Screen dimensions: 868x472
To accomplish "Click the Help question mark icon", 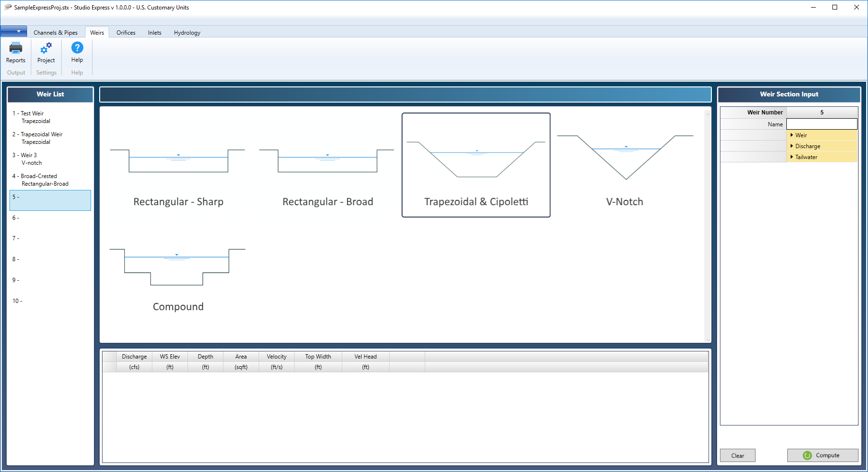I will point(77,48).
